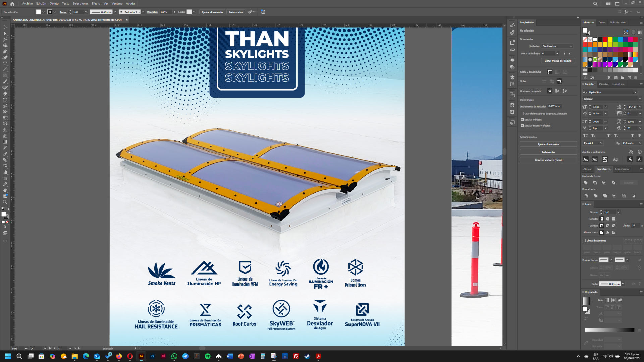Select the Eyedropper tool
644x362 pixels.
(5, 154)
